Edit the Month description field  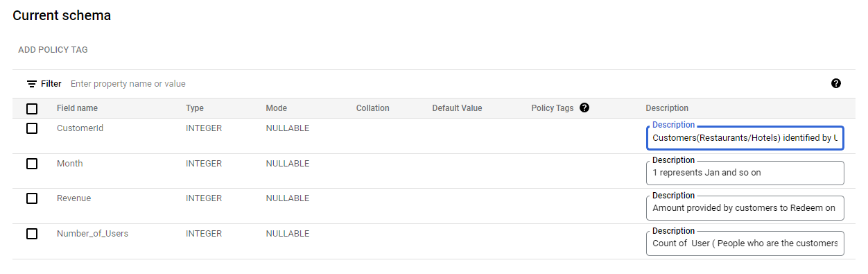(745, 173)
